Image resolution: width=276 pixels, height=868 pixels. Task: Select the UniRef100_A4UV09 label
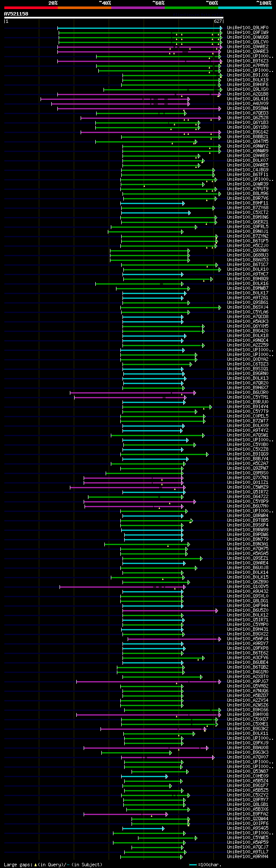coord(248,104)
